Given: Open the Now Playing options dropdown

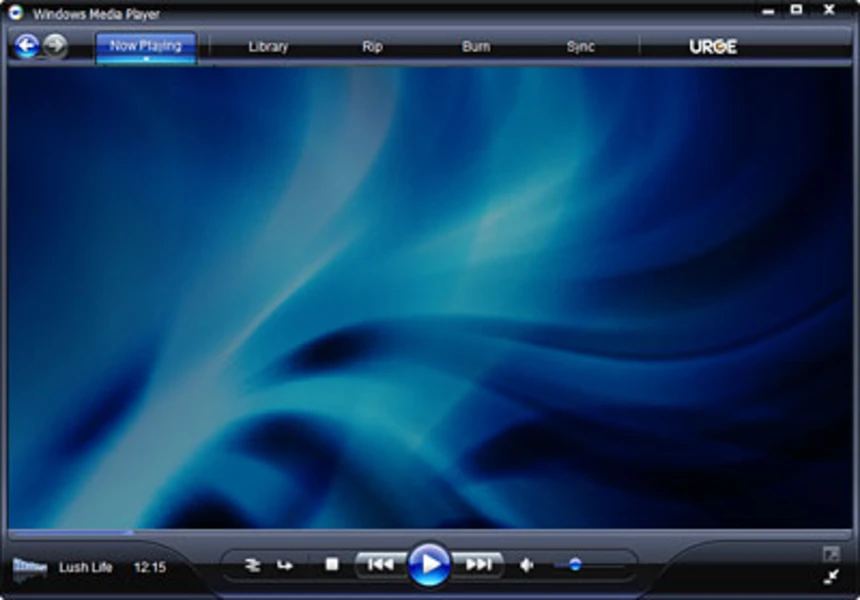Looking at the screenshot, I should (x=146, y=60).
